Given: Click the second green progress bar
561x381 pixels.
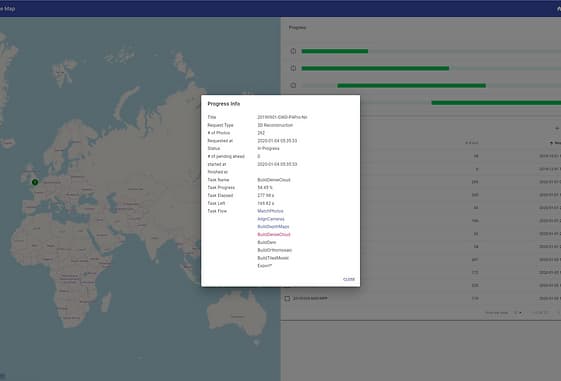Looking at the screenshot, I should point(375,68).
